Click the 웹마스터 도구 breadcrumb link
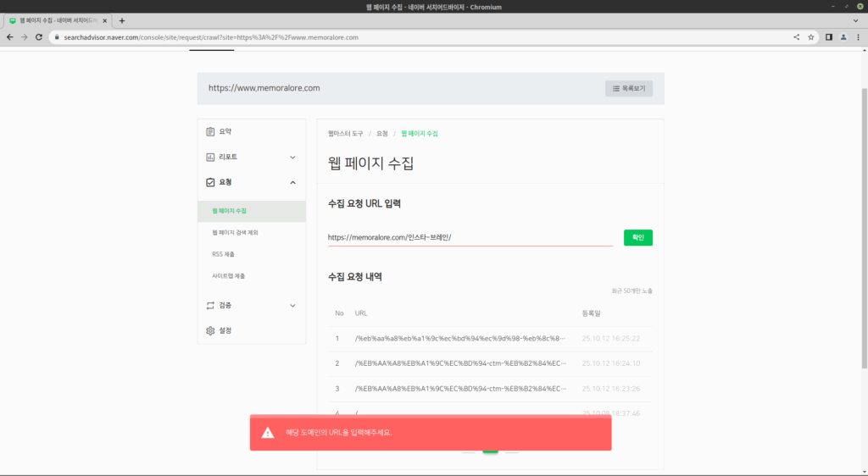868x476 pixels. (x=345, y=134)
